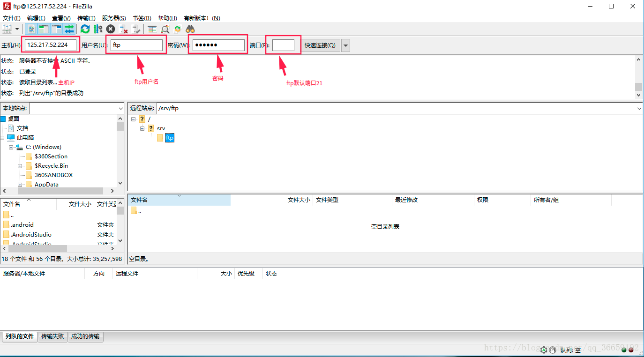Expand $Recycle.Bin folder node
Image resolution: width=644 pixels, height=357 pixels.
20,166
